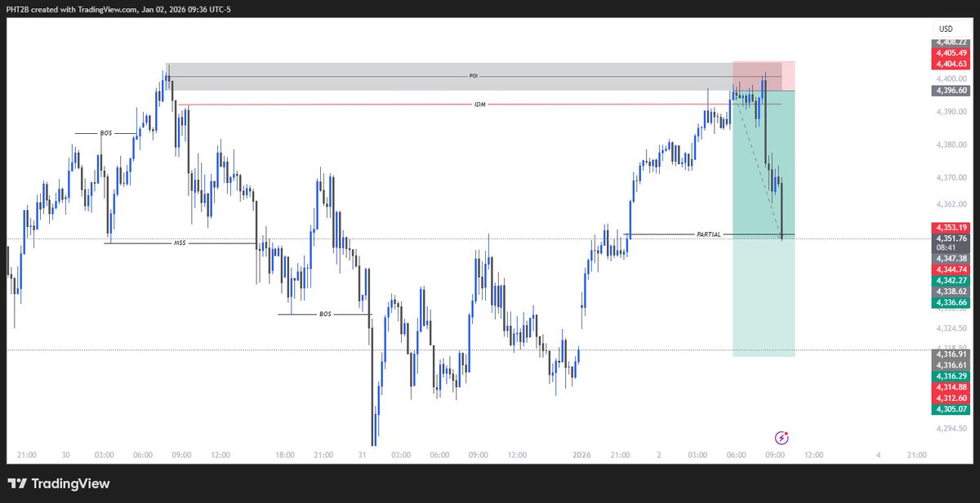Image resolution: width=980 pixels, height=503 pixels.
Task: Click the TradingView wordmark text
Action: pos(70,483)
